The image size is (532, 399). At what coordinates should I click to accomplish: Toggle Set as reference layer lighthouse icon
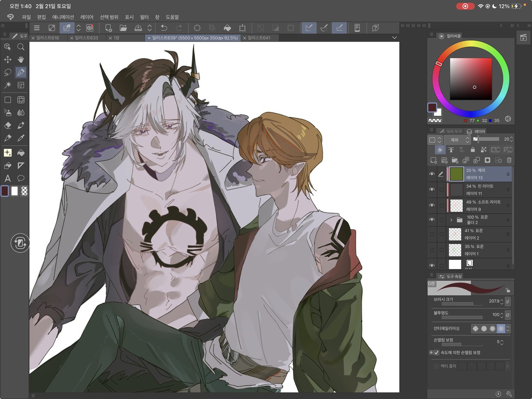click(451, 150)
